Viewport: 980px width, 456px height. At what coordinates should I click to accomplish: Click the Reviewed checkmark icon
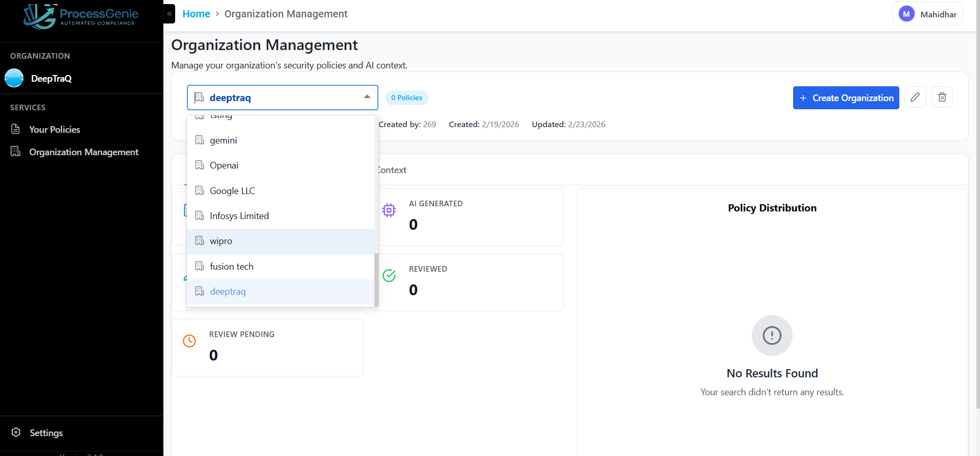coord(389,276)
